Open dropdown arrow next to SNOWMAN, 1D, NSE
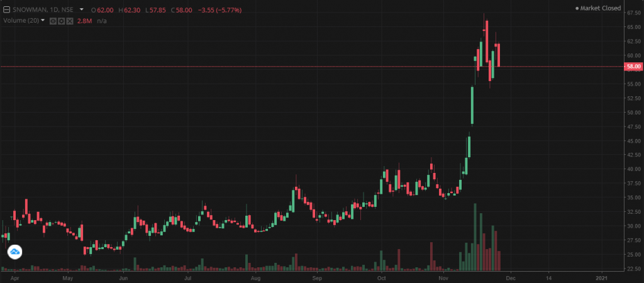The image size is (644, 283). coord(81,11)
